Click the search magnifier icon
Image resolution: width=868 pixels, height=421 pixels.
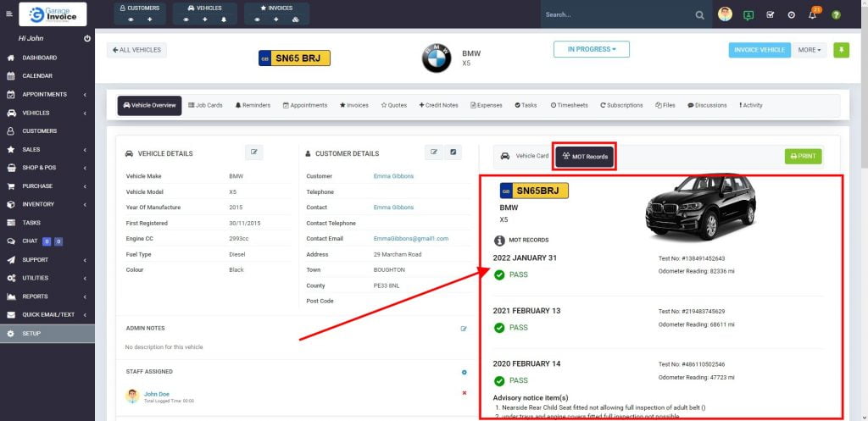pyautogui.click(x=699, y=15)
